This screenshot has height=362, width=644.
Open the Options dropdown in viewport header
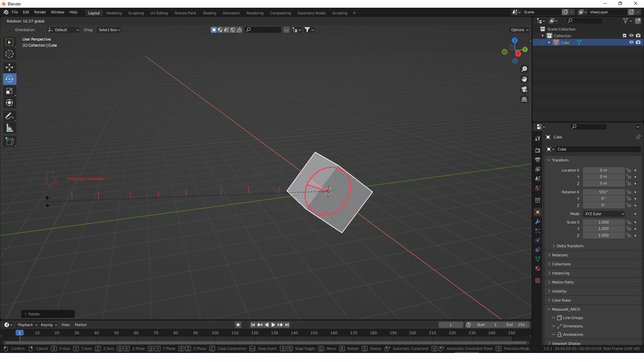click(519, 30)
